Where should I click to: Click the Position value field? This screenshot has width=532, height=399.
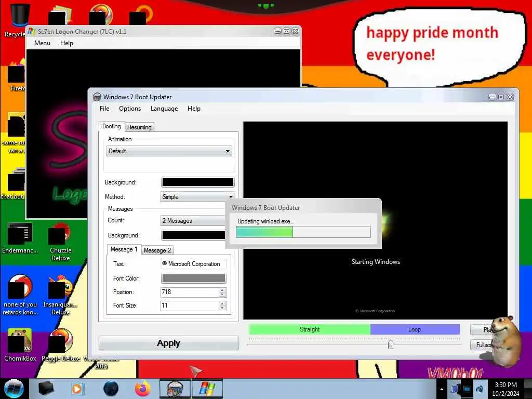coord(190,292)
